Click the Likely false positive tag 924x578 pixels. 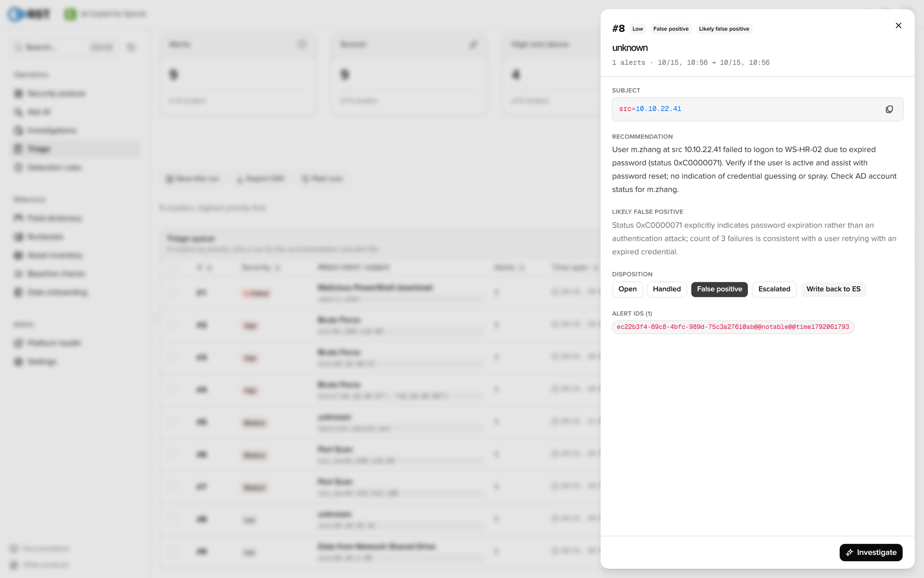pos(724,29)
